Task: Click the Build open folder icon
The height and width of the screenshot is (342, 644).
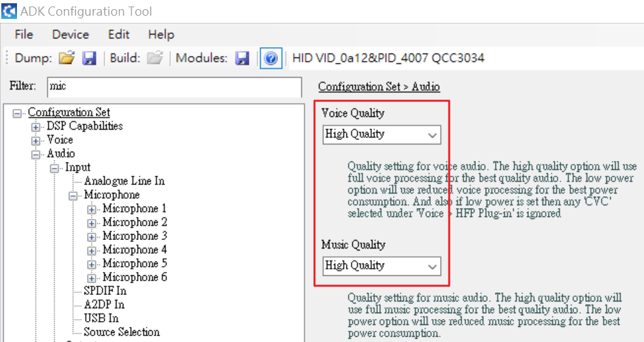Action: point(154,58)
